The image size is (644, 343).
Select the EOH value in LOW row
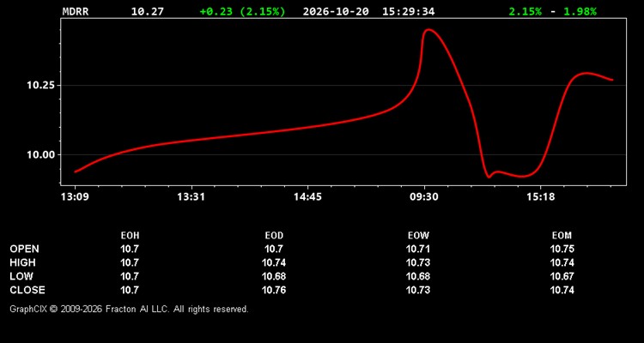130,276
